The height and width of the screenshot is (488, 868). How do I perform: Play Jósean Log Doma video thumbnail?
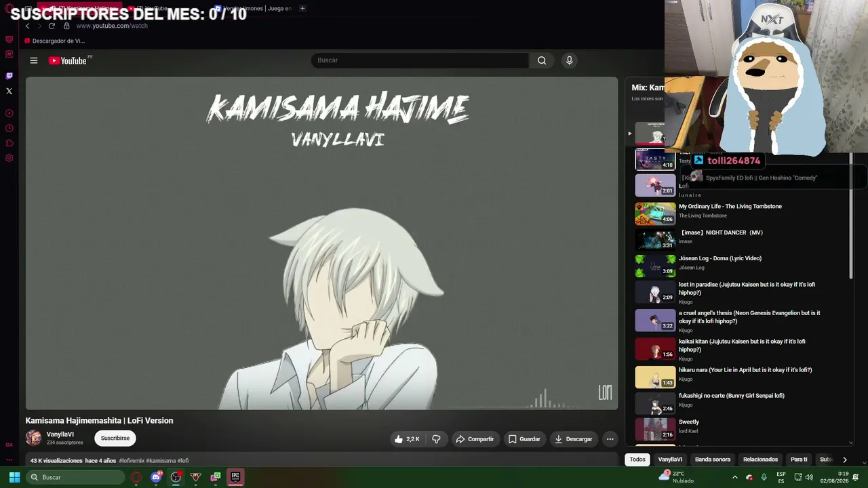[x=655, y=266]
